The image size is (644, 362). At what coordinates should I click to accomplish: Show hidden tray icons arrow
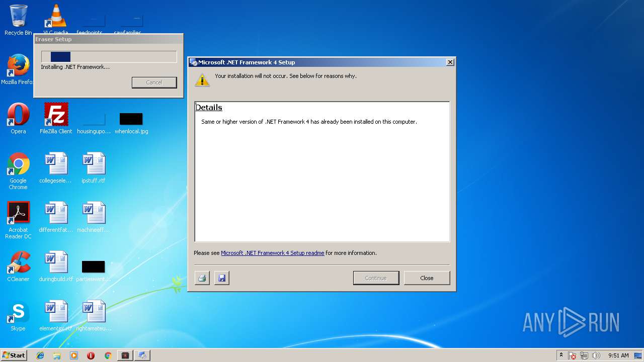click(x=561, y=355)
